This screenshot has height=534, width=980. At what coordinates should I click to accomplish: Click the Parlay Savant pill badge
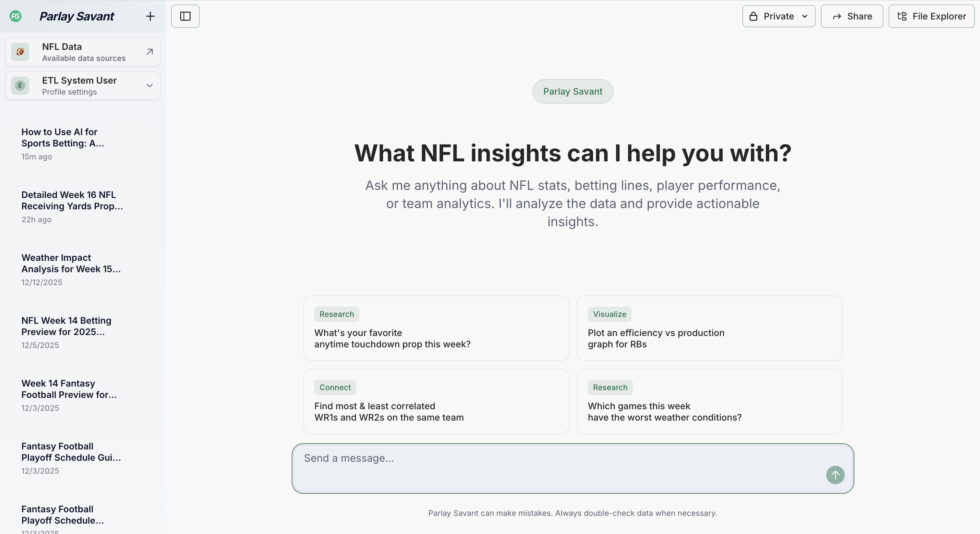click(573, 92)
